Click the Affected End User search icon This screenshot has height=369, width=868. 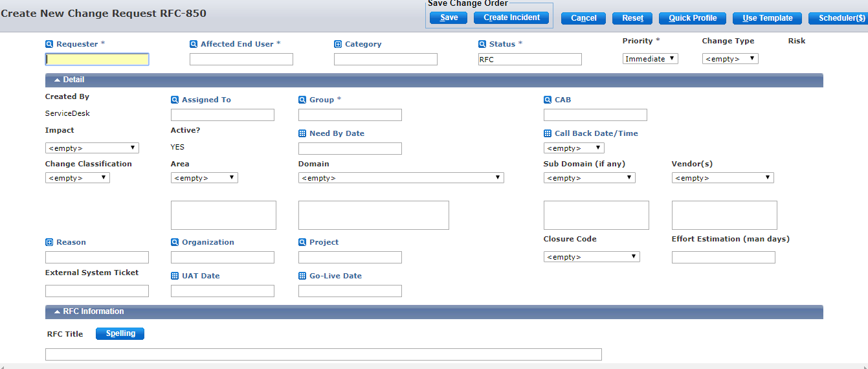(194, 44)
